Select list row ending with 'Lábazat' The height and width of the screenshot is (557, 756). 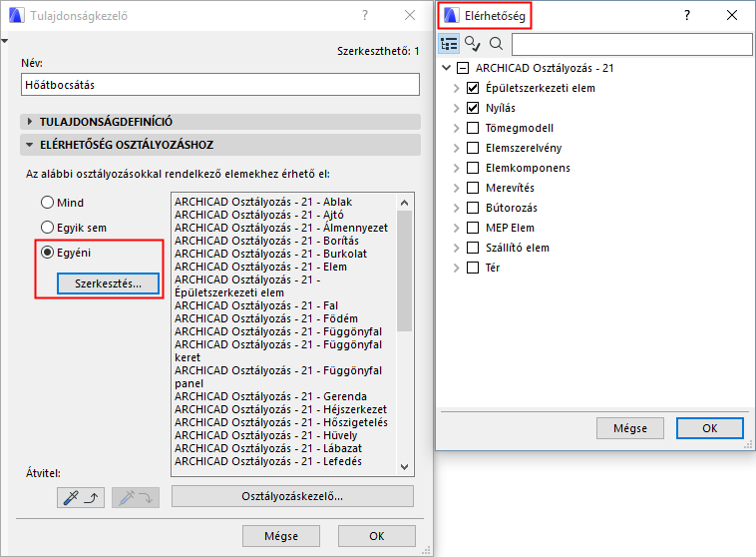(268, 448)
